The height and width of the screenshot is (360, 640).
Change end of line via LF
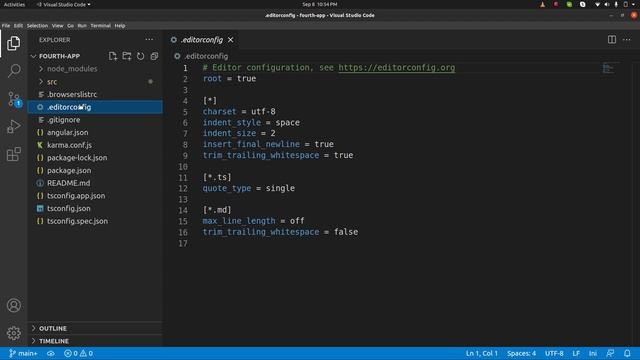coord(576,353)
